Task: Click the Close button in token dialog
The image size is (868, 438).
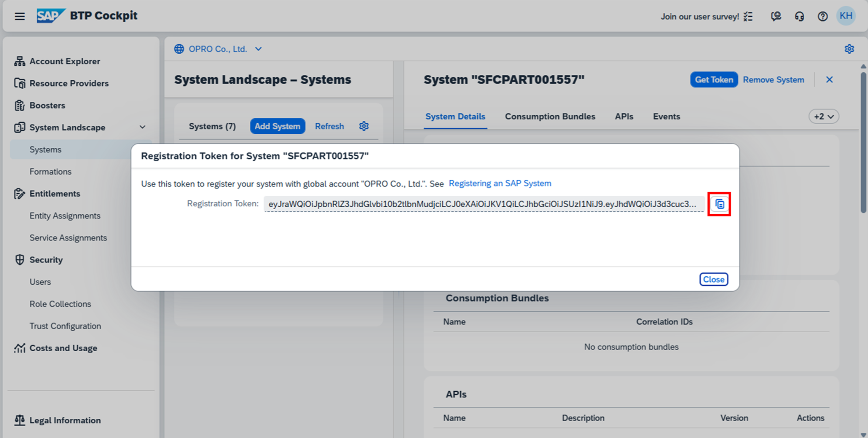Action: click(713, 279)
